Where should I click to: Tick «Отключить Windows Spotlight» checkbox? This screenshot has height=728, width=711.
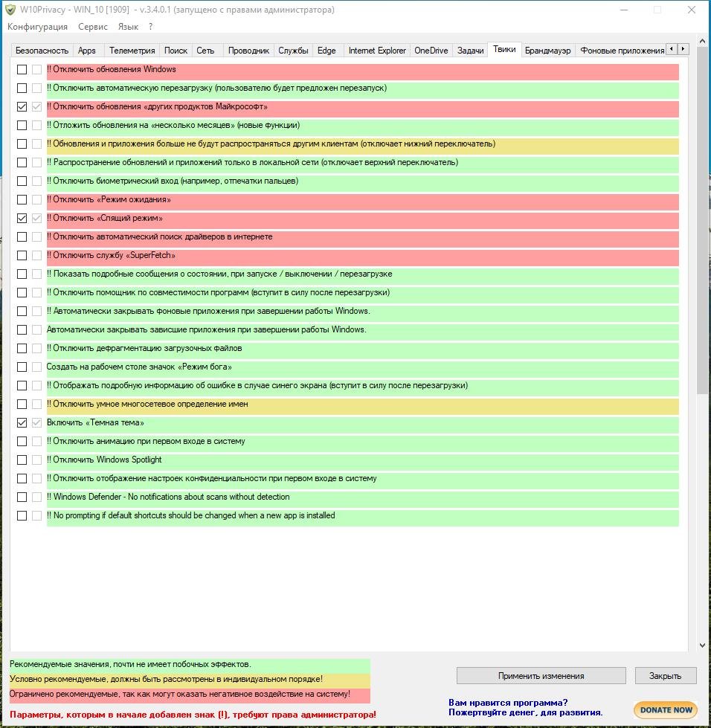[22, 460]
